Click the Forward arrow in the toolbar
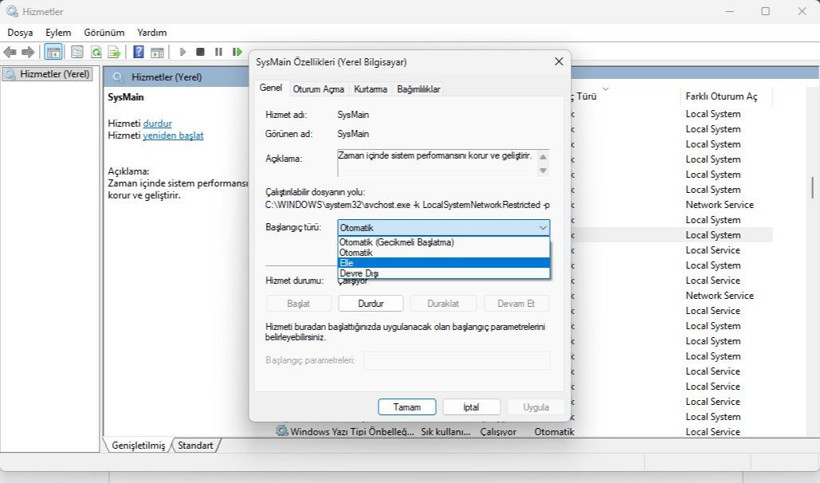Screen dimensions: 820x483 coord(28,52)
